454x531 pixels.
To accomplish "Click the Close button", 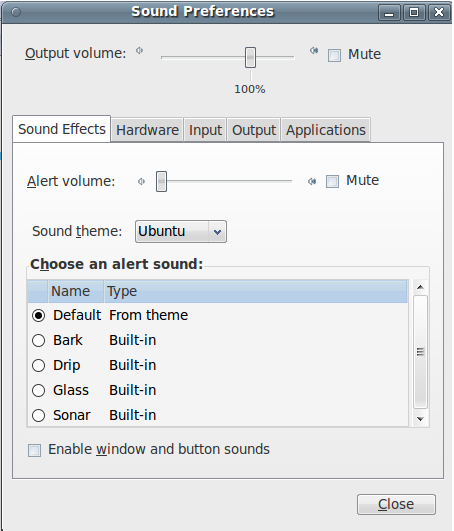I will tap(396, 504).
